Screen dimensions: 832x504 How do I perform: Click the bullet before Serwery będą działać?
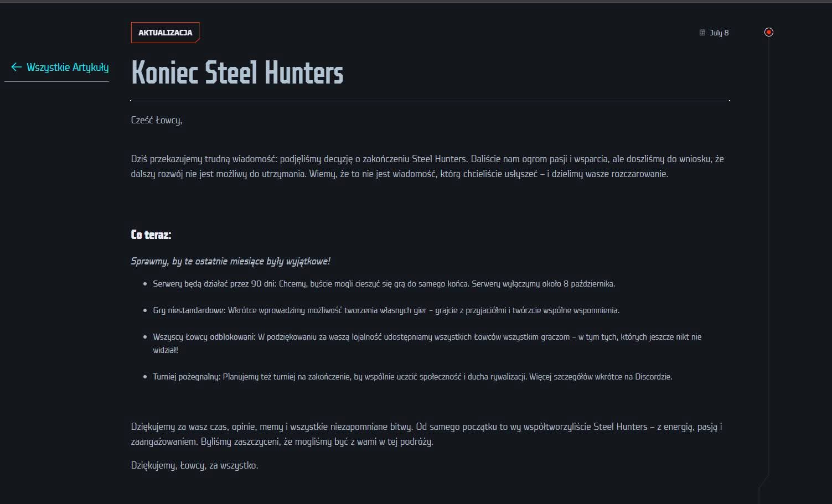pos(145,284)
